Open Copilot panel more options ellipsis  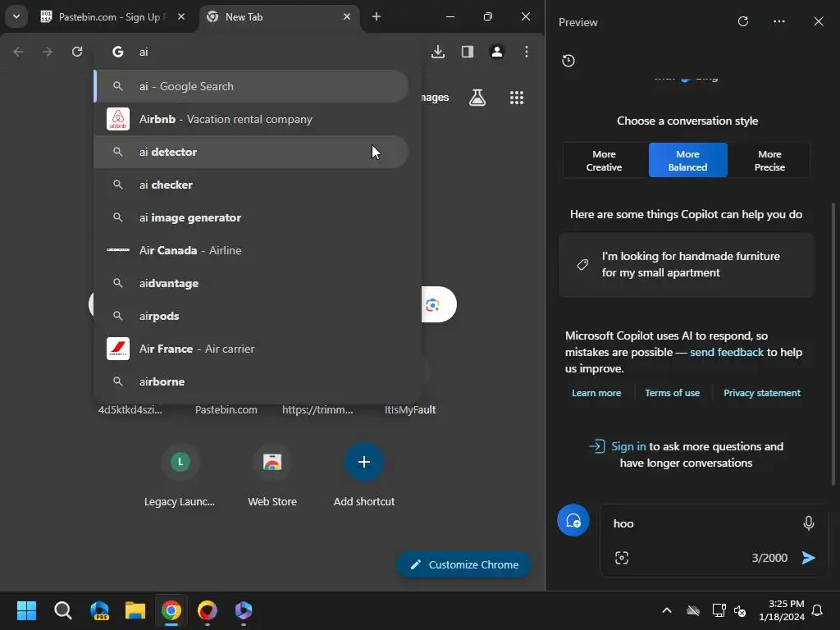click(779, 21)
